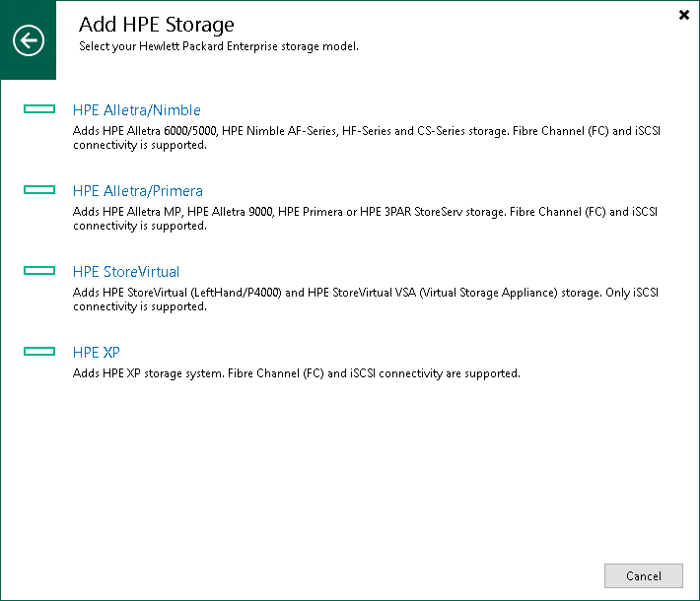Image resolution: width=700 pixels, height=601 pixels.
Task: Pick the HPE XP link
Action: click(x=97, y=353)
